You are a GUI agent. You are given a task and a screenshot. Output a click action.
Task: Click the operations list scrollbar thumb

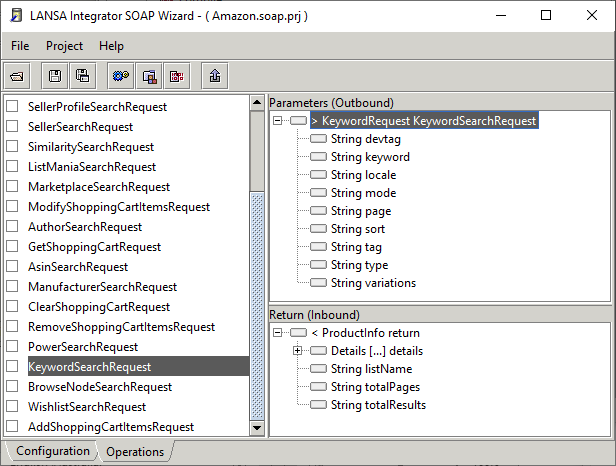[257, 152]
